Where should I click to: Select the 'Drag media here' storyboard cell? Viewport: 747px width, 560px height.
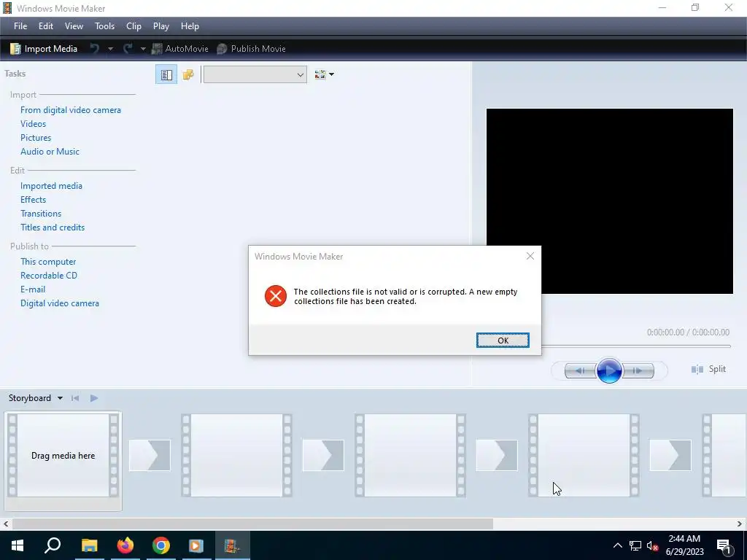click(x=63, y=455)
